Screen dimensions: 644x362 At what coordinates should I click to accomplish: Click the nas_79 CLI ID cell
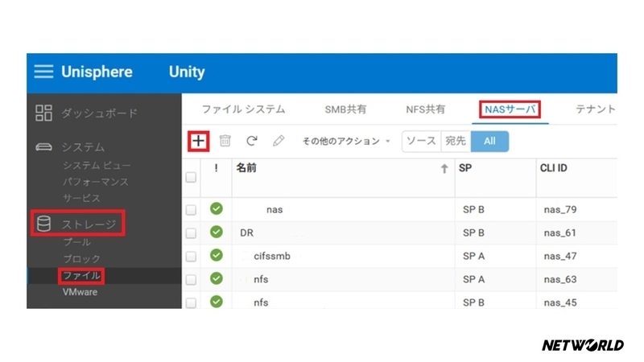pyautogui.click(x=560, y=210)
